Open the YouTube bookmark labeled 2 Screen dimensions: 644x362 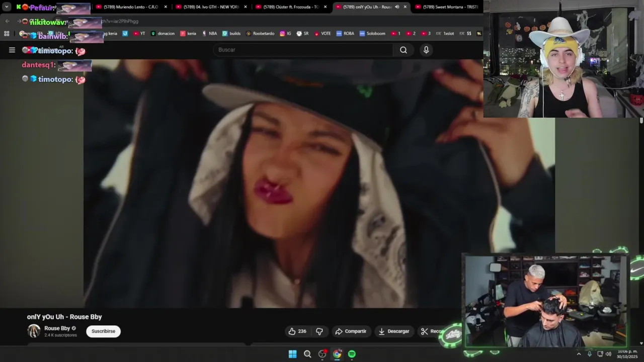pyautogui.click(x=411, y=34)
